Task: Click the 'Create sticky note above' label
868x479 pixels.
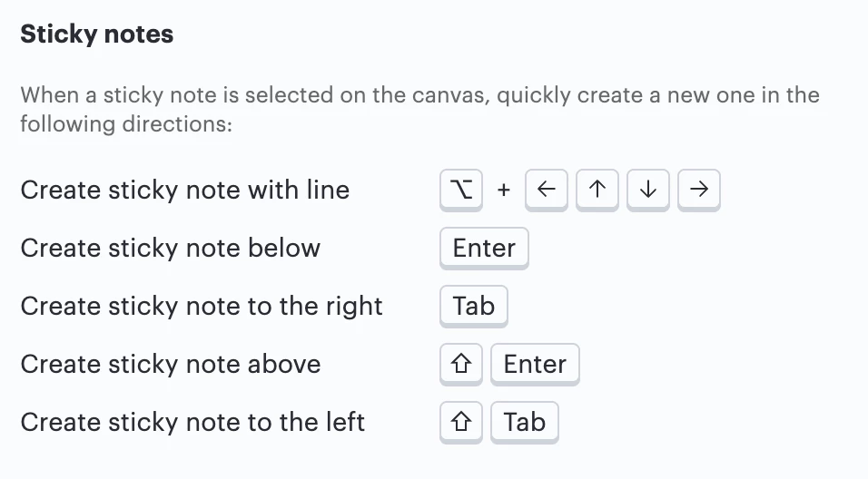Action: coord(171,364)
